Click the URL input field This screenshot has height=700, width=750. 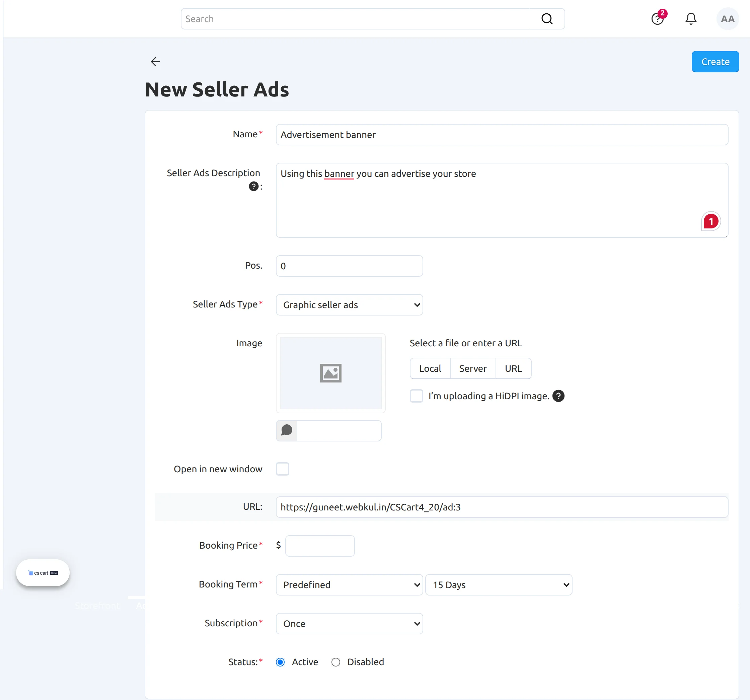(502, 507)
